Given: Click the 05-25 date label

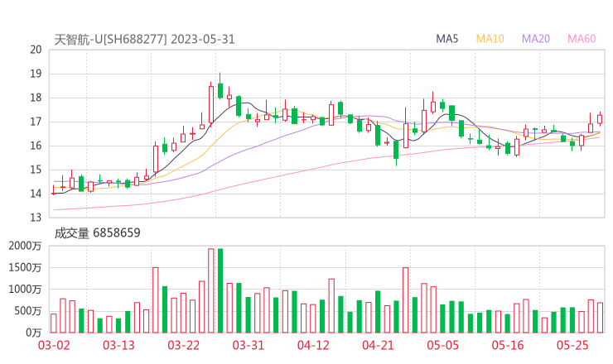Looking at the screenshot, I should pos(572,345).
